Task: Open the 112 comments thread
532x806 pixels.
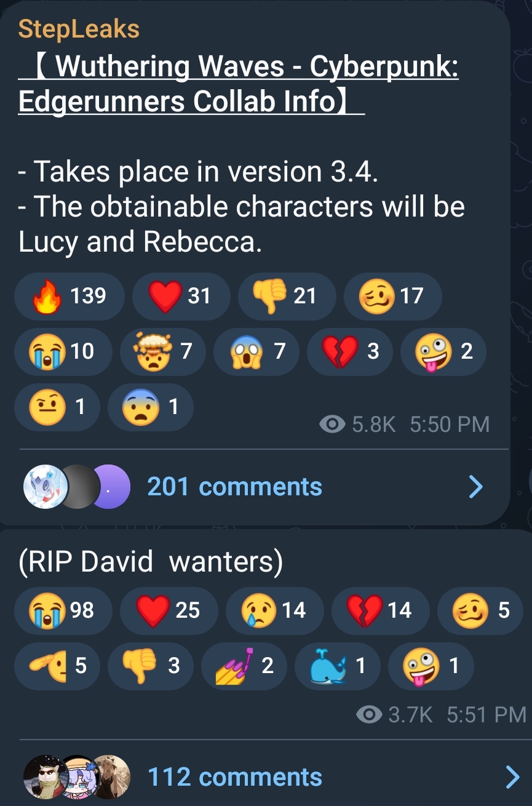Action: 234,777
